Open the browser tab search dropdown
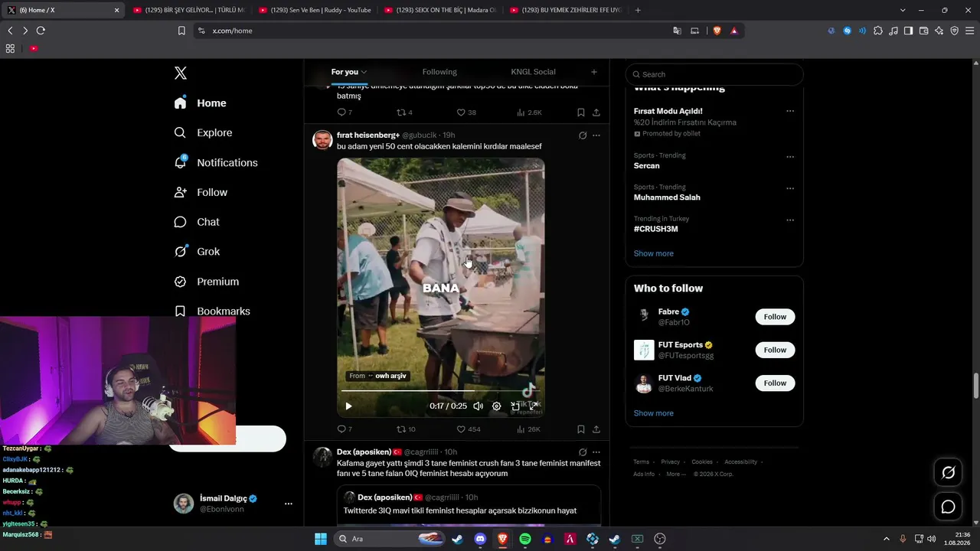 tap(903, 10)
